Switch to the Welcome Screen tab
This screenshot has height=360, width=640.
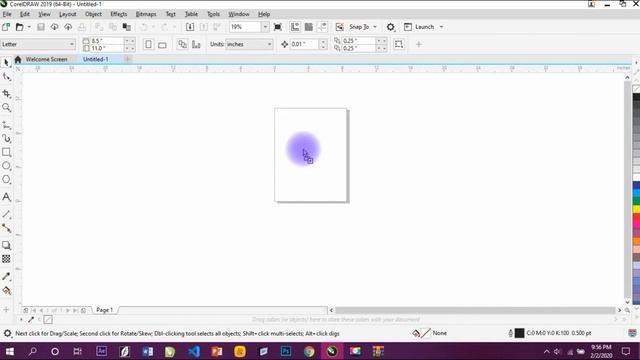[46, 59]
